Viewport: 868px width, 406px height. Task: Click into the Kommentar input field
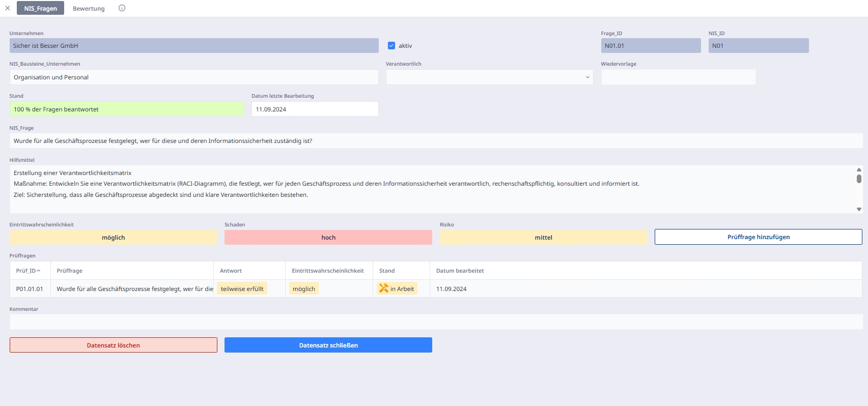pos(436,322)
